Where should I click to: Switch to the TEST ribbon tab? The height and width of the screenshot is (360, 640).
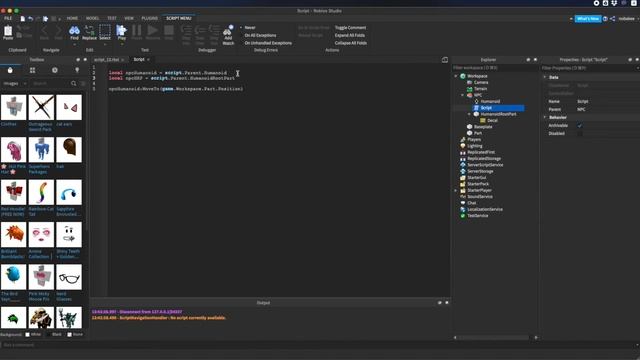(112, 18)
